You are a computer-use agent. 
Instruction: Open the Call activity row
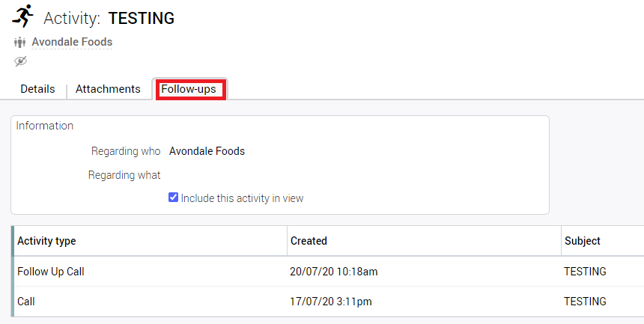[26, 302]
